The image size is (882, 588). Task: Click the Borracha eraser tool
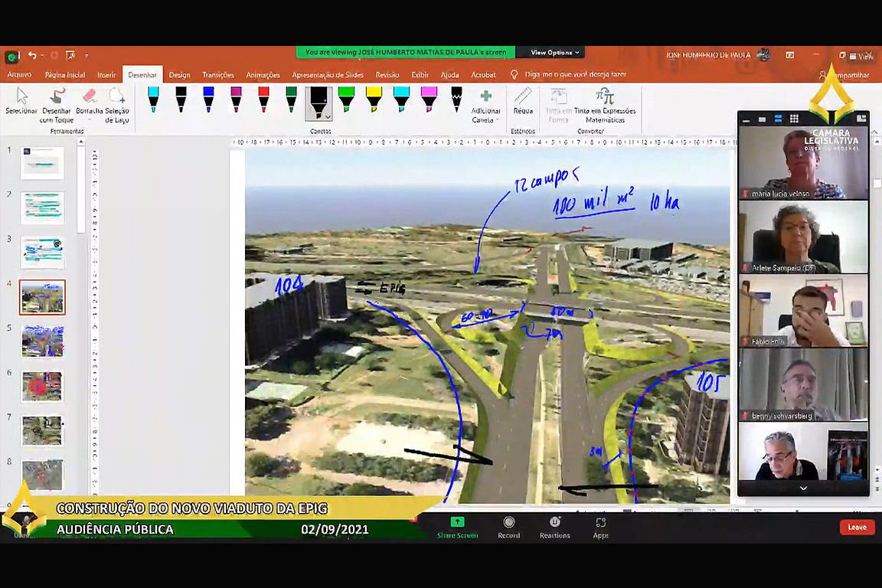coord(89,97)
